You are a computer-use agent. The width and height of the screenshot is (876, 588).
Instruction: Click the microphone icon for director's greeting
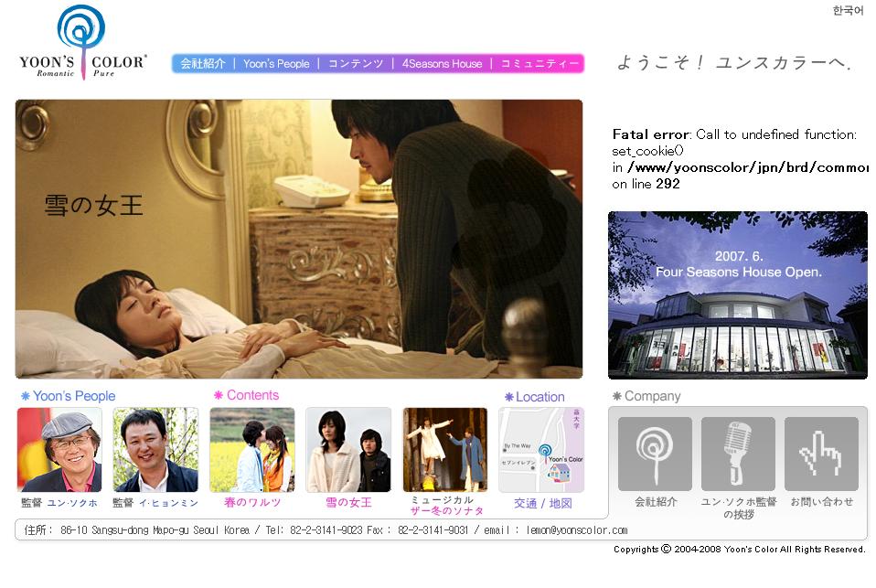pyautogui.click(x=738, y=454)
